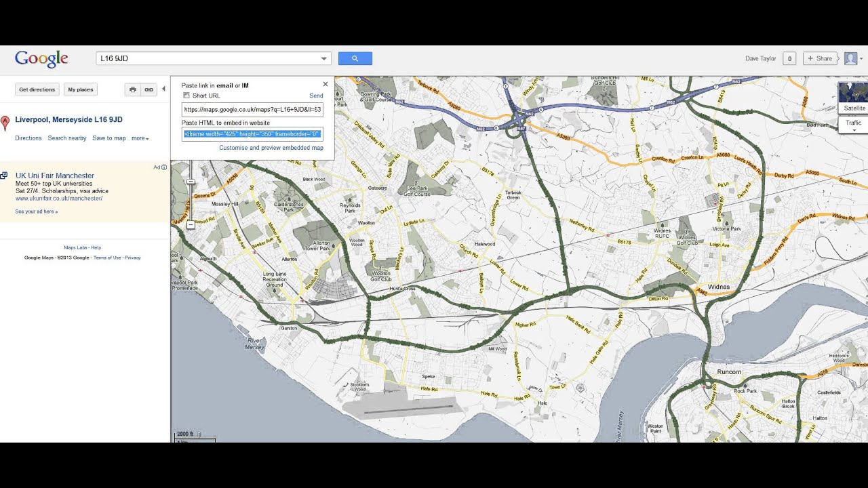
Task: Visit www.ukunifair.co.uk/manchester/ link
Action: coord(59,199)
